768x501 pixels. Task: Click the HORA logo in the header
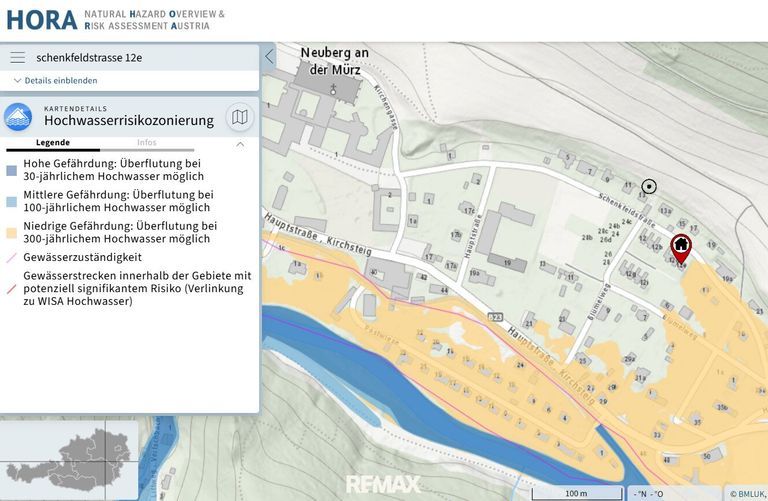[42, 20]
